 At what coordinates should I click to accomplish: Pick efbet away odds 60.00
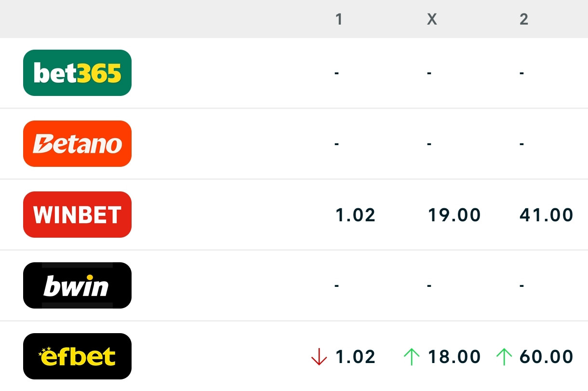coord(546,357)
